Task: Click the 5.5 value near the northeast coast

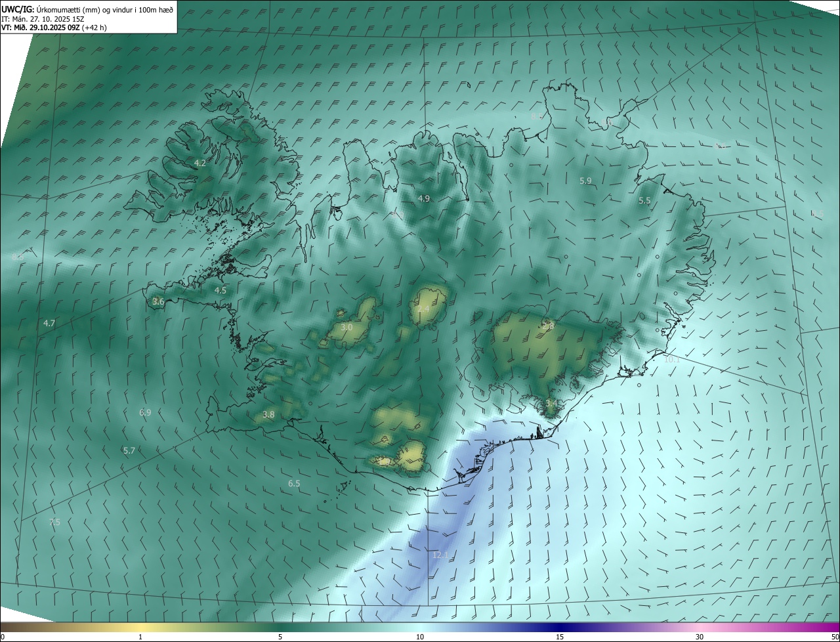Action: [644, 201]
